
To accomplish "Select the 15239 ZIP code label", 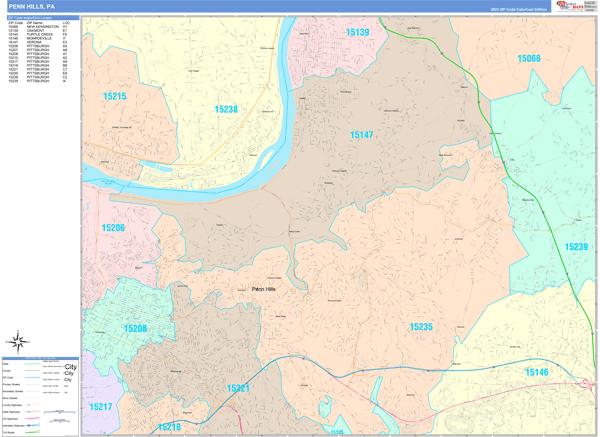I will [x=575, y=247].
